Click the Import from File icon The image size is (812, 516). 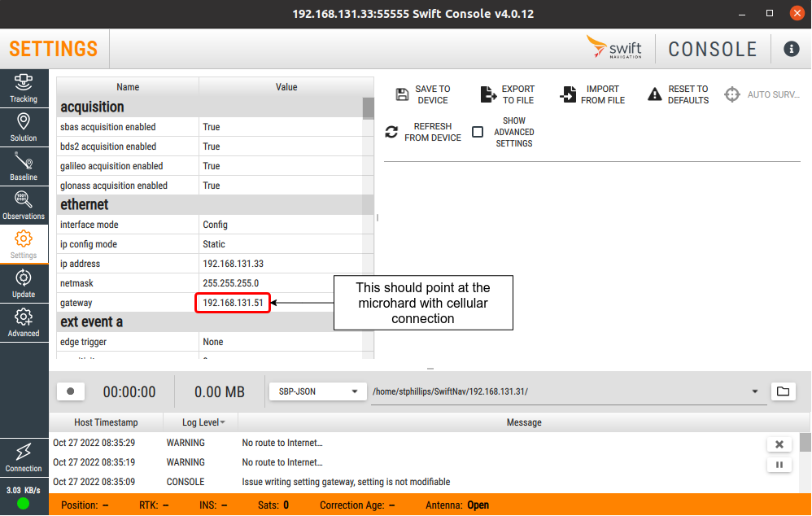coord(569,94)
